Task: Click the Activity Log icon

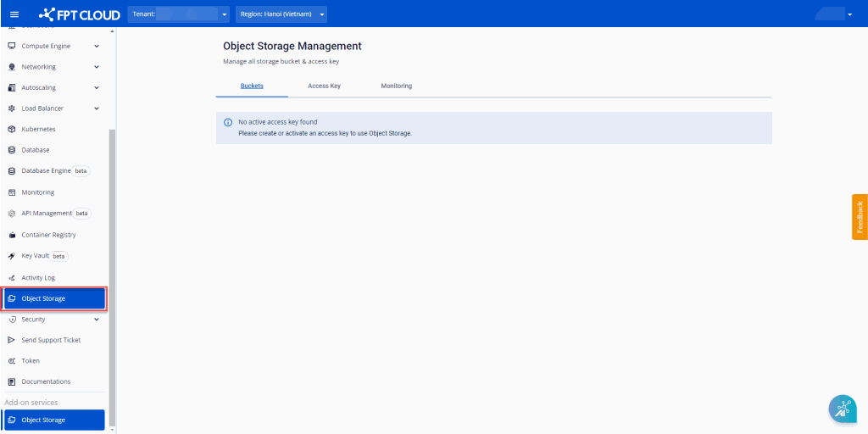Action: point(12,277)
